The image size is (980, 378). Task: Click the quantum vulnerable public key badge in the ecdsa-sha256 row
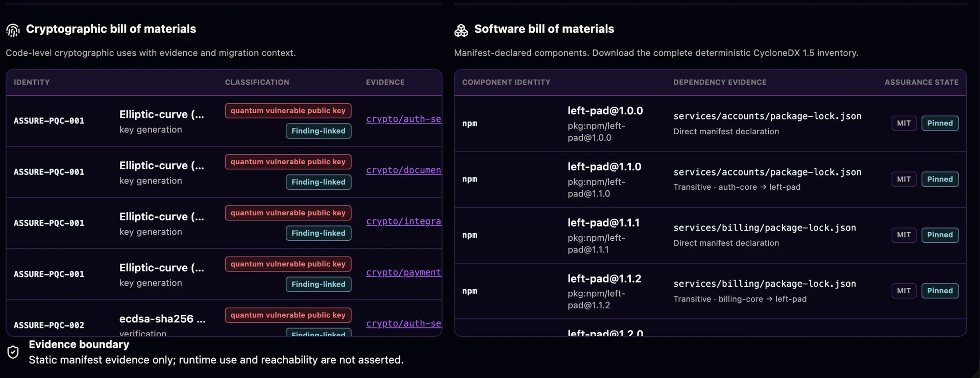[288, 315]
